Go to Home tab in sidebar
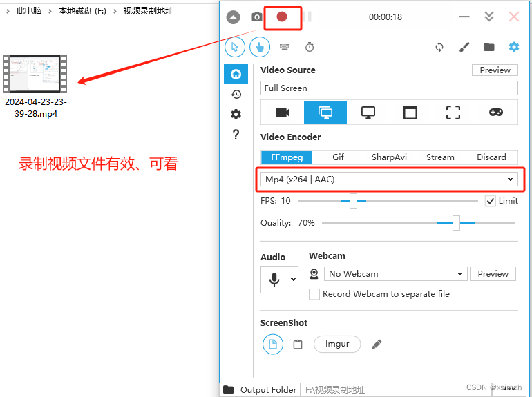Screen dimensions: 532x397 (x=236, y=75)
